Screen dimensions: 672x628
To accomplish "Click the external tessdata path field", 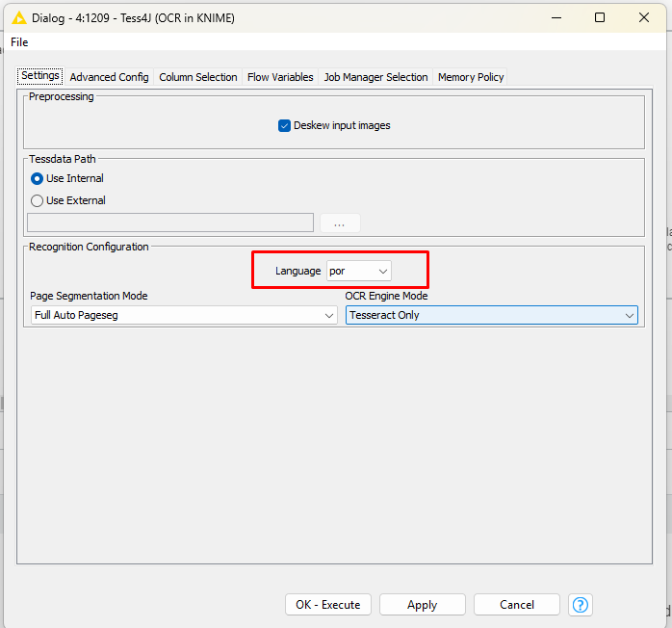I will [x=170, y=222].
